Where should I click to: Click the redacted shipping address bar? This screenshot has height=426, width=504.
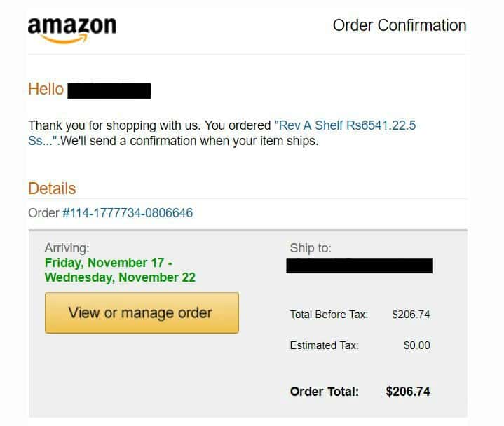pos(359,266)
